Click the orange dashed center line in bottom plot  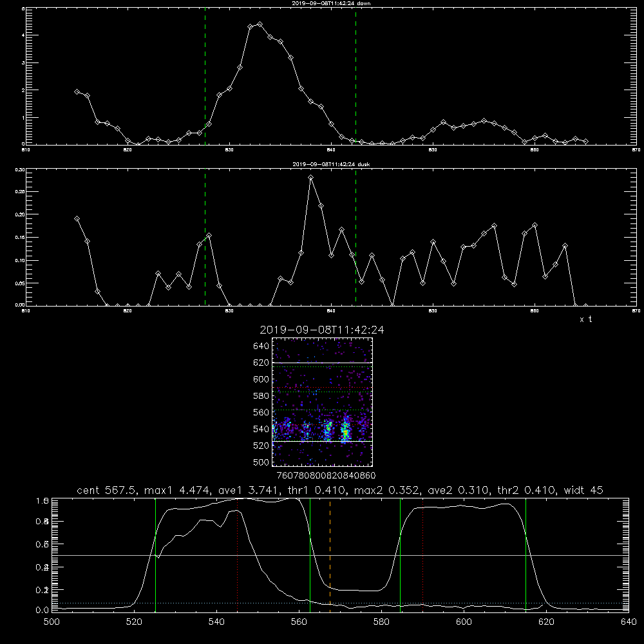(x=330, y=554)
